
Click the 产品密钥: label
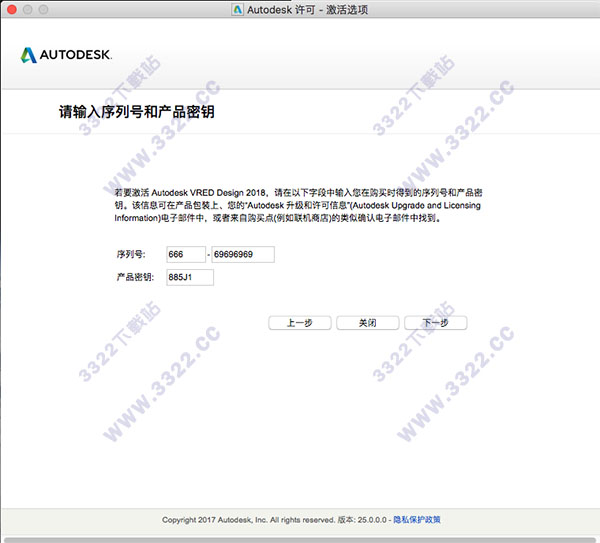(x=135, y=277)
